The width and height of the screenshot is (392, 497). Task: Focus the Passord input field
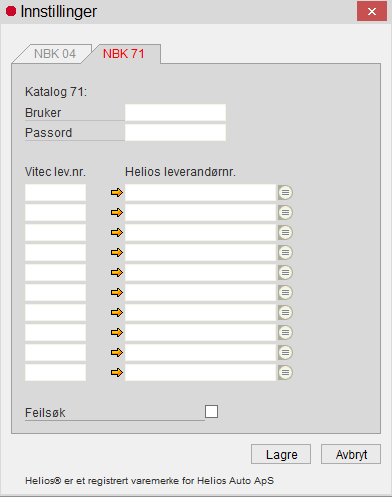point(175,132)
